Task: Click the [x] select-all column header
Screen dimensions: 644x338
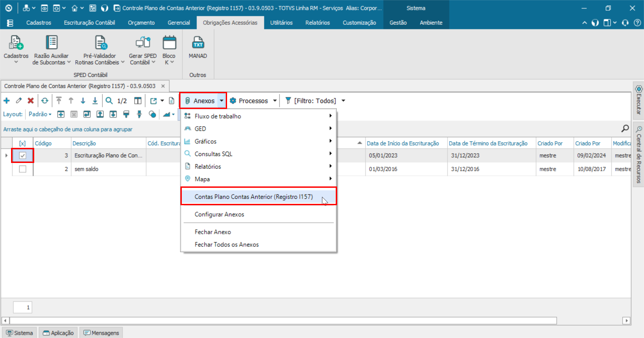Action: (x=22, y=143)
